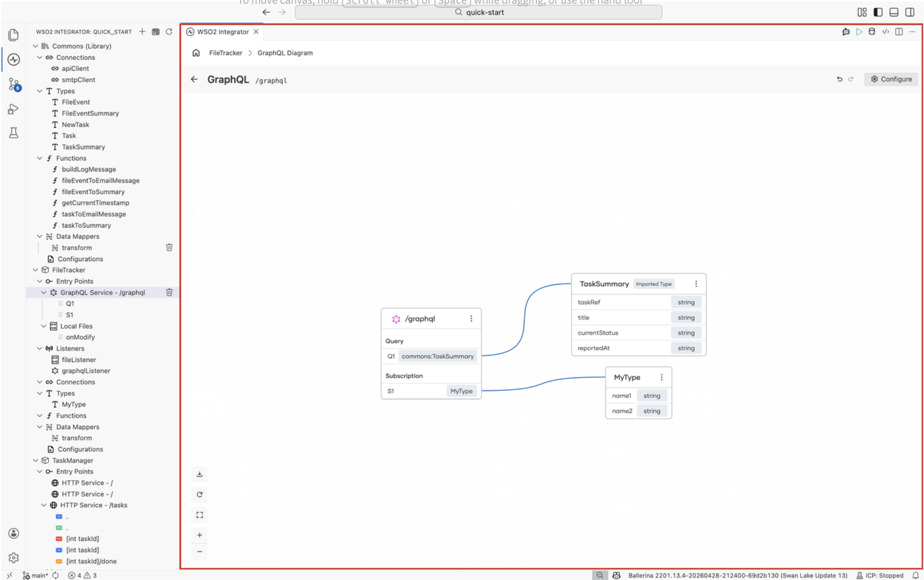Viewport: 924px width, 580px height.
Task: Open /graphql node options menu
Action: point(471,318)
